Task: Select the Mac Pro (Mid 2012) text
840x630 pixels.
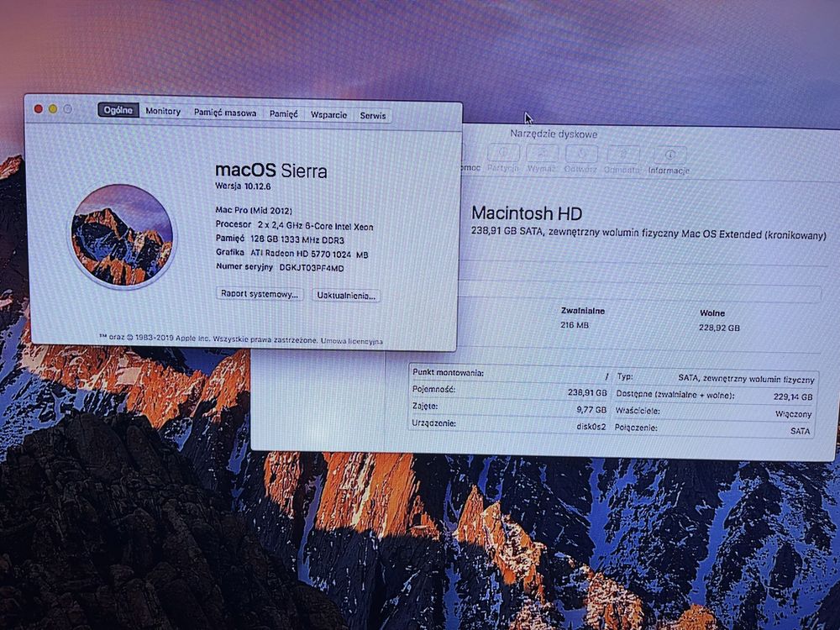Action: 254,211
